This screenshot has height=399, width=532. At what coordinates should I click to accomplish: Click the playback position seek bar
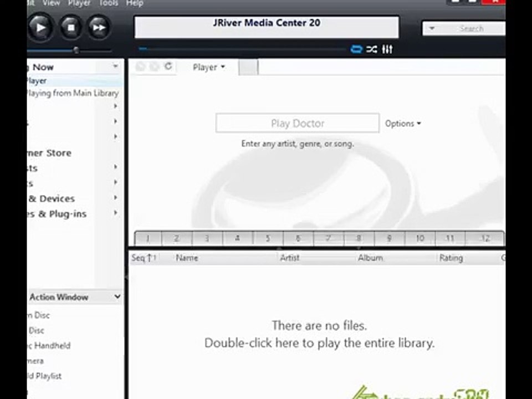243,49
